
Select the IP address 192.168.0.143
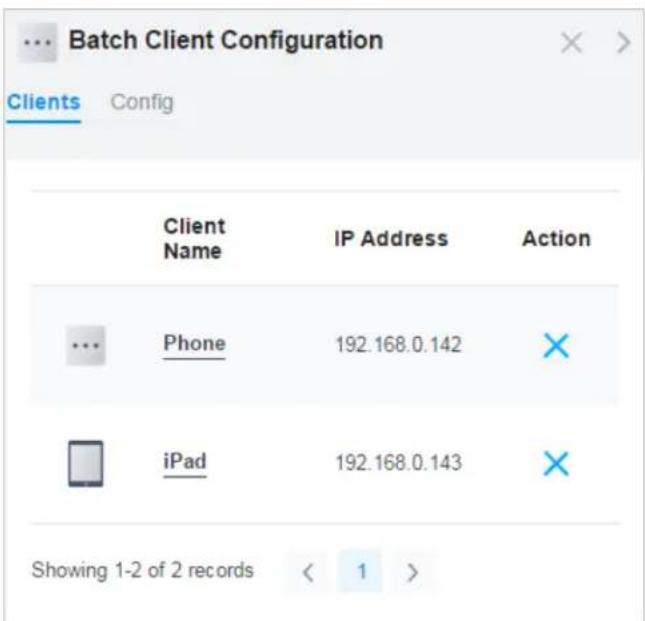pos(399,463)
